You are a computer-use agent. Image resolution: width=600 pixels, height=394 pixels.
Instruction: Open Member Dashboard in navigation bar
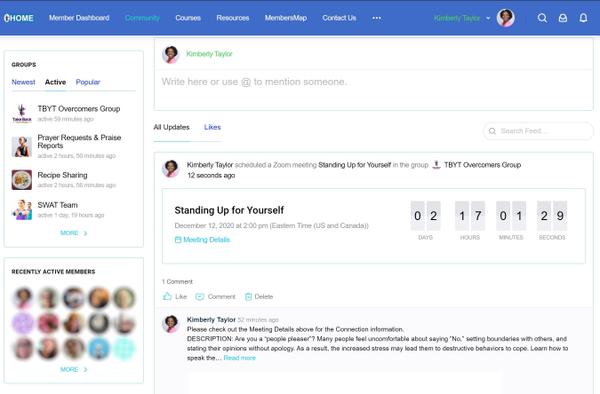point(79,18)
